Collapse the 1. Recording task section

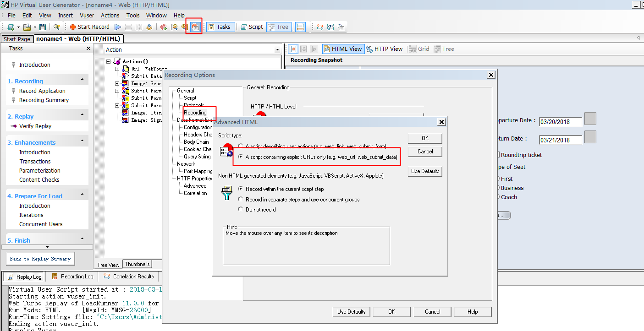tap(83, 80)
